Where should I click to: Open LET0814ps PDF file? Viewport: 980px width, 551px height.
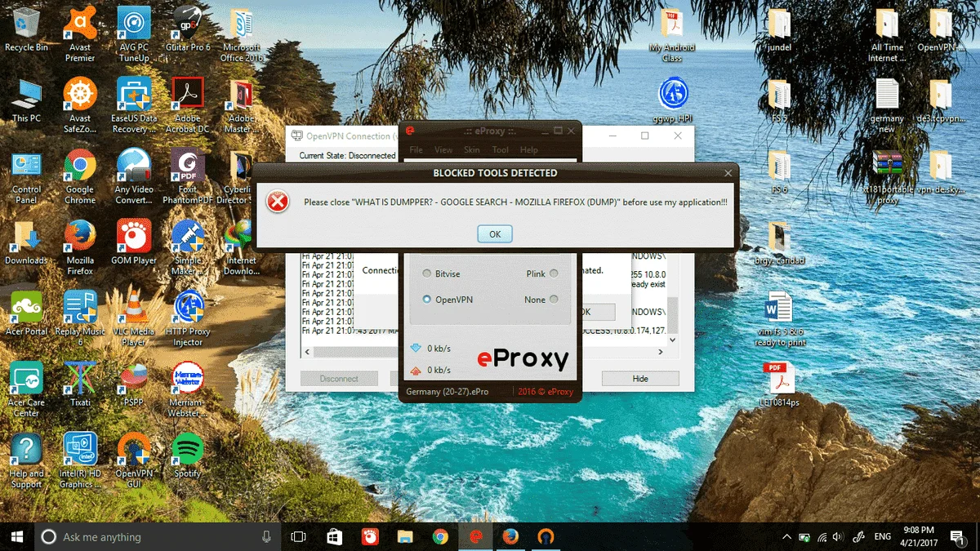[x=779, y=385]
